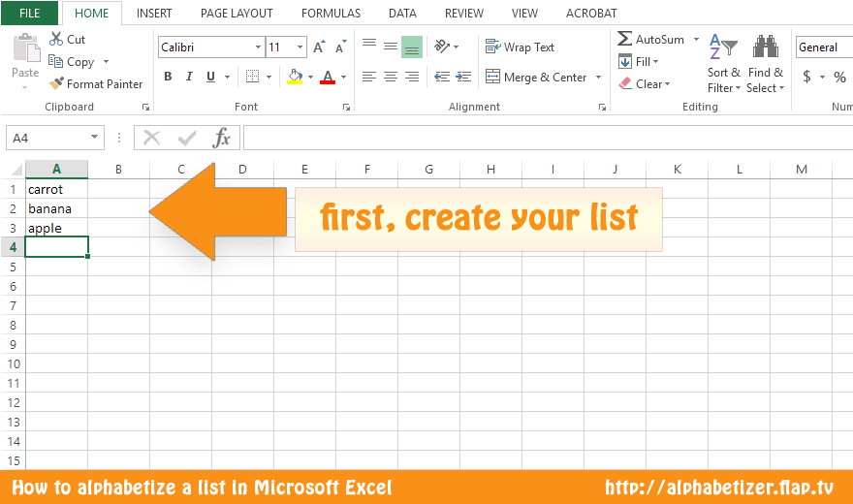
Task: Expand the Copy options arrow
Action: pyautogui.click(x=106, y=61)
